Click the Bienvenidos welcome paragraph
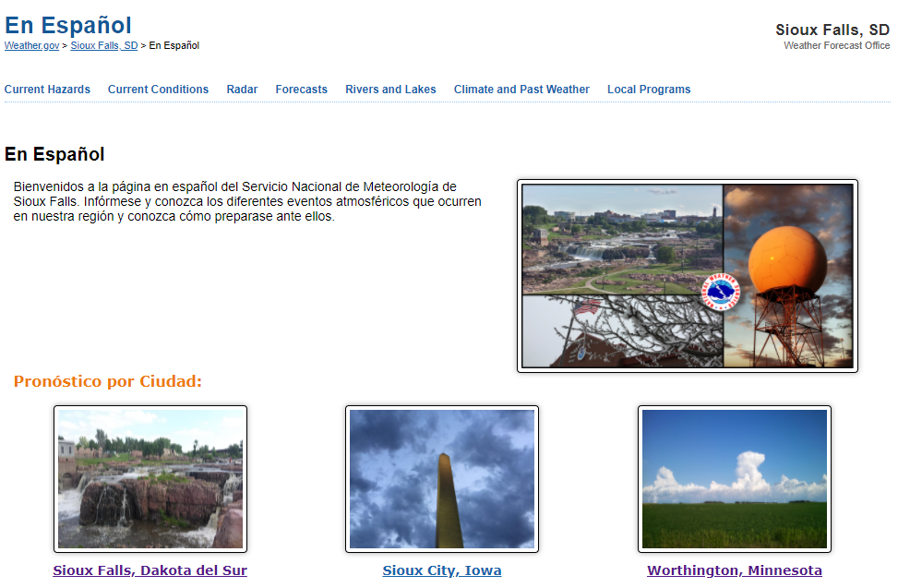Screen dimensions: 898x588 click(247, 201)
